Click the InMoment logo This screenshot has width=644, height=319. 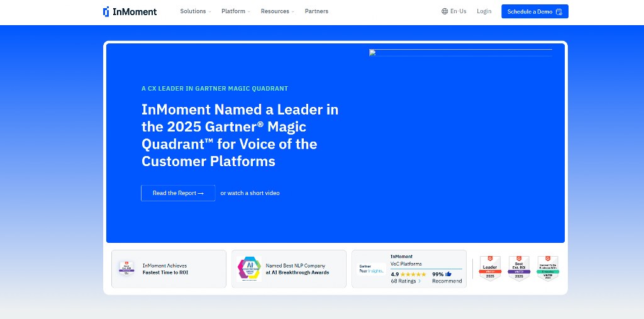130,11
